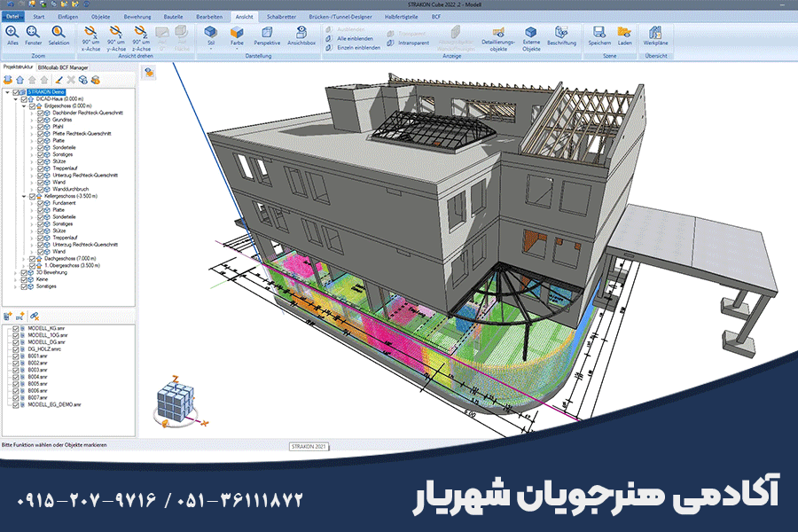Save scene with Speichern icon
The height and width of the screenshot is (532, 798).
tap(599, 35)
